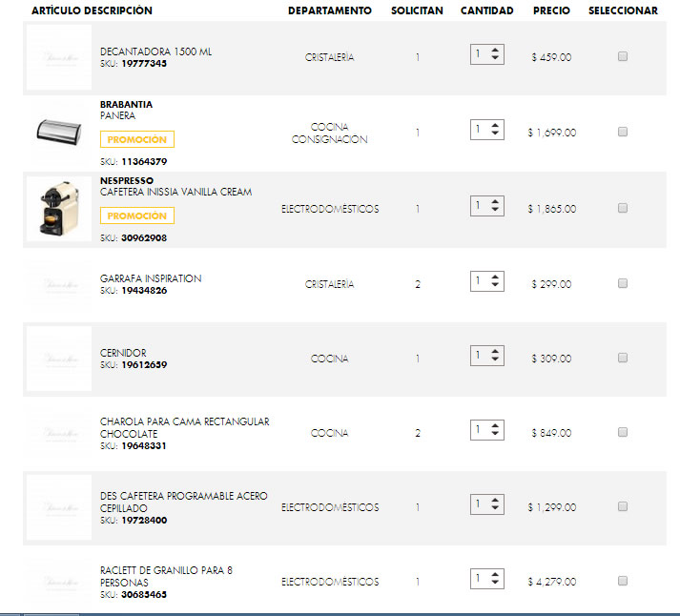Tick the Nespresso cafetera select checkbox
This screenshot has height=616, width=680.
tap(623, 208)
